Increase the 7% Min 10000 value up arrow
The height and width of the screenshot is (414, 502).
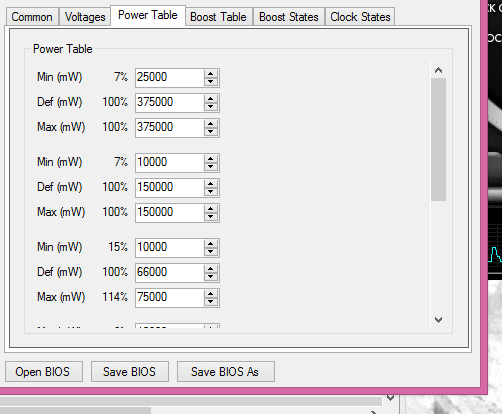tap(211, 159)
